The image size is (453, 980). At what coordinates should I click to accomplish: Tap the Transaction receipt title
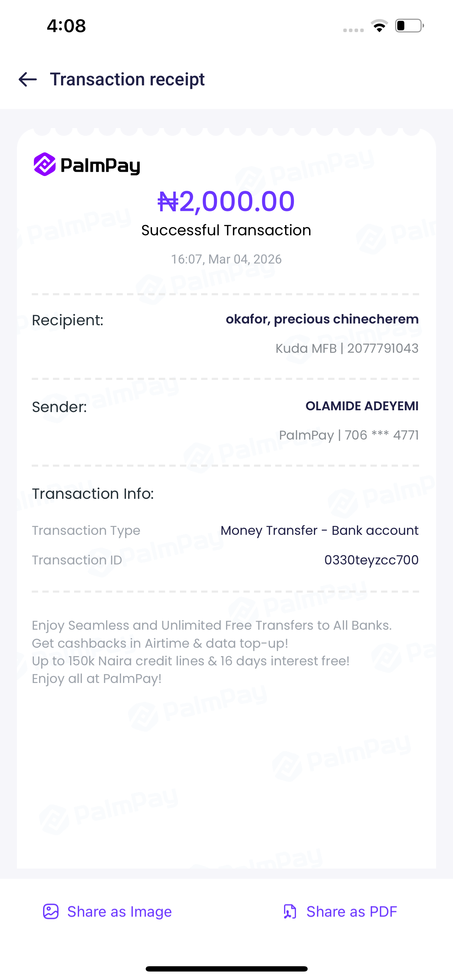coord(127,79)
